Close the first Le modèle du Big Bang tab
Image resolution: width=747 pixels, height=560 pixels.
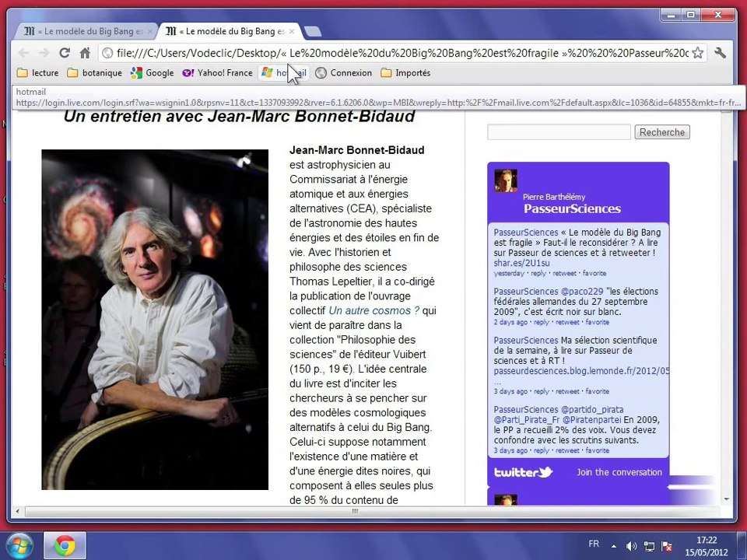[x=150, y=31]
